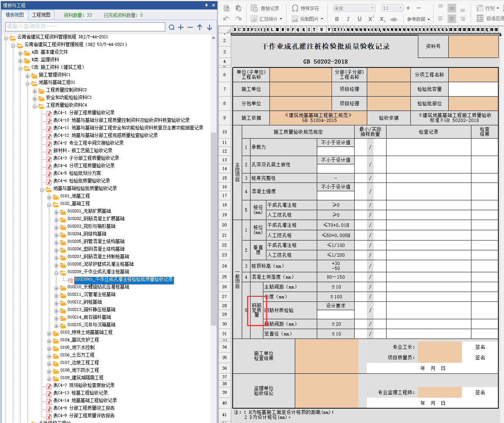Collapse A类 基本建设文件 tree node expander
504x423 pixels.
[20, 53]
